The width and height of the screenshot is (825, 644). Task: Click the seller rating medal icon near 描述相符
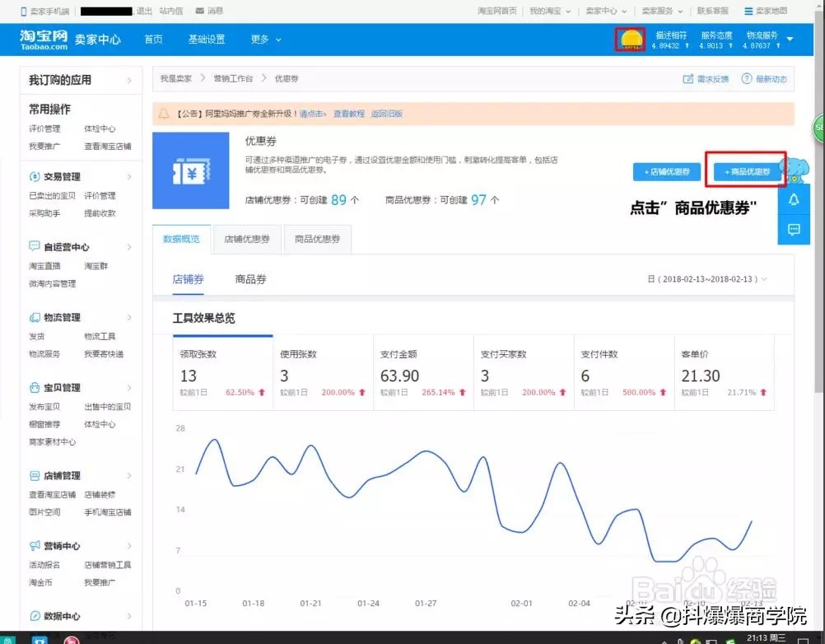click(630, 38)
